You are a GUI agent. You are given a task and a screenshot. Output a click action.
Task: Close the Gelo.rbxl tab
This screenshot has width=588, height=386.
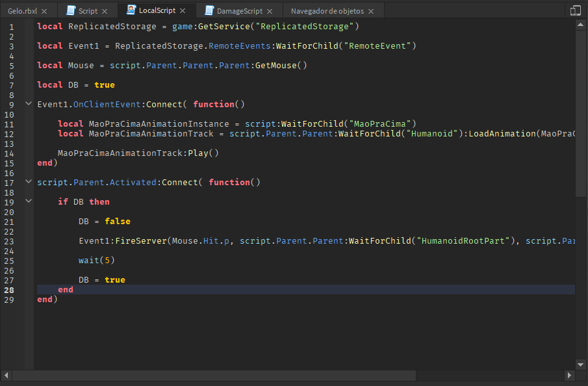[x=44, y=11]
